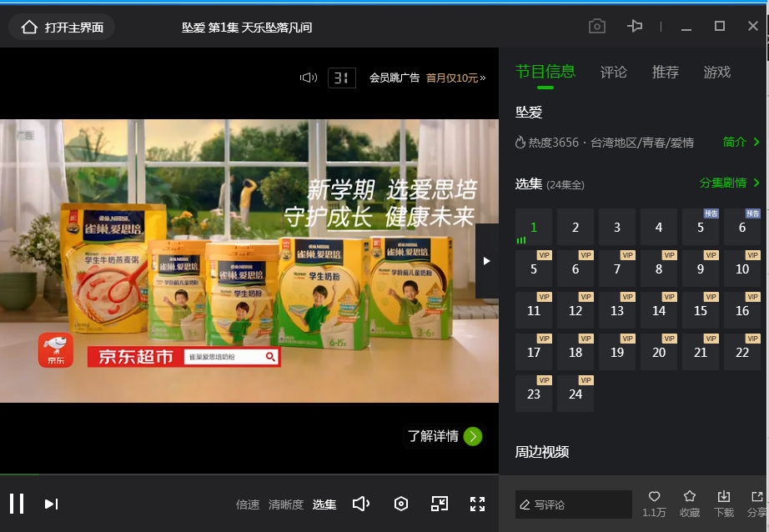This screenshot has width=769, height=532.
Task: Collapse the side panel arrow
Action: click(486, 261)
